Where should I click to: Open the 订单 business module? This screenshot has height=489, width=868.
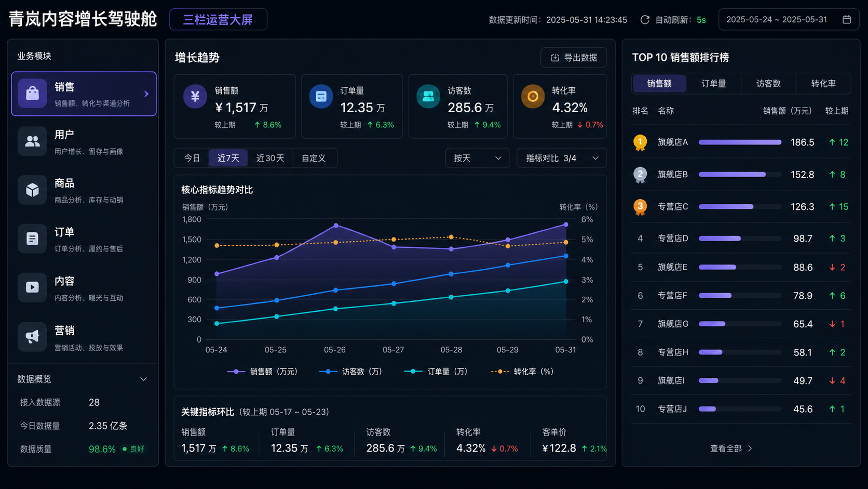pos(84,239)
